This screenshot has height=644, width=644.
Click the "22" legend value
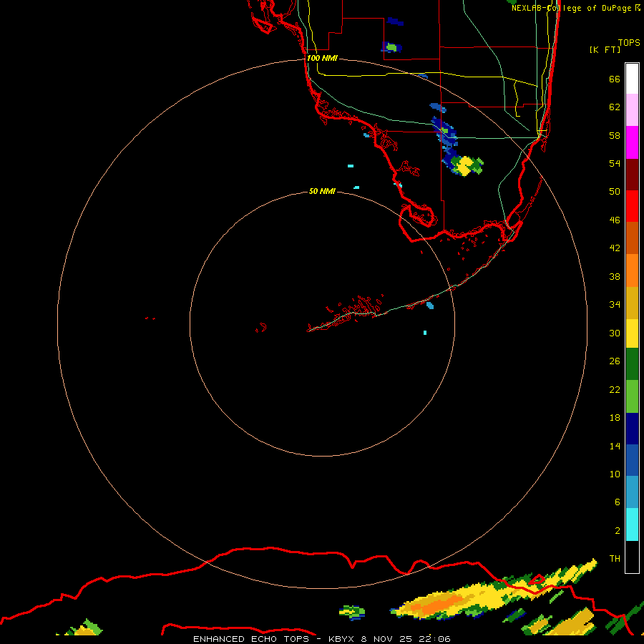(x=615, y=389)
